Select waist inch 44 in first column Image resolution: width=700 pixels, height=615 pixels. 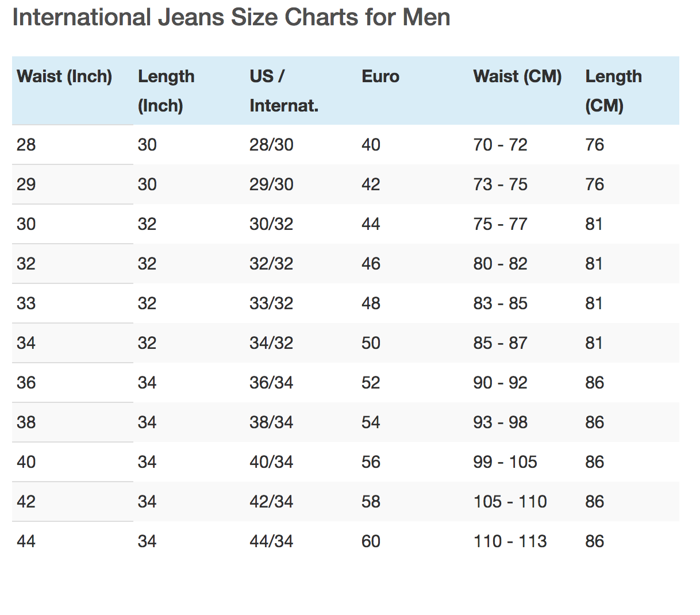click(x=26, y=541)
